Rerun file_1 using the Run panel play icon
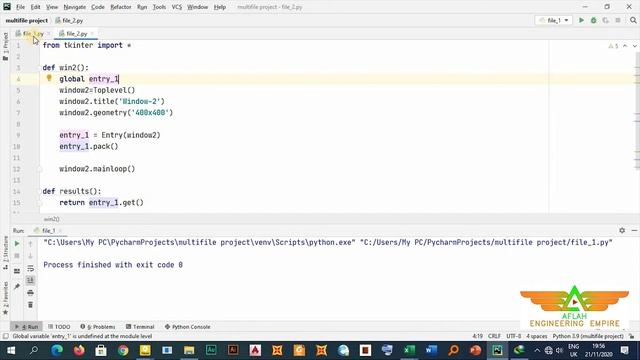Viewport: 640px width, 360px height. pos(17,244)
